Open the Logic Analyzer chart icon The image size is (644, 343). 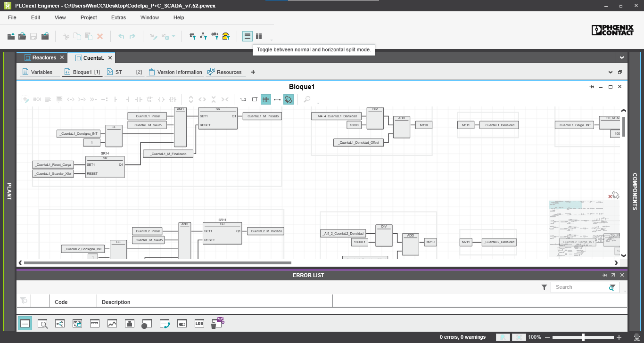pyautogui.click(x=112, y=324)
